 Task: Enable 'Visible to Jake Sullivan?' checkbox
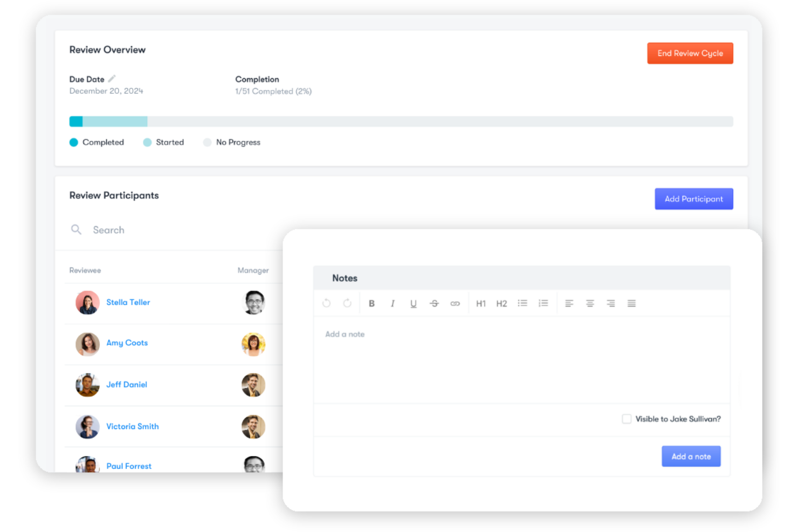tap(627, 418)
